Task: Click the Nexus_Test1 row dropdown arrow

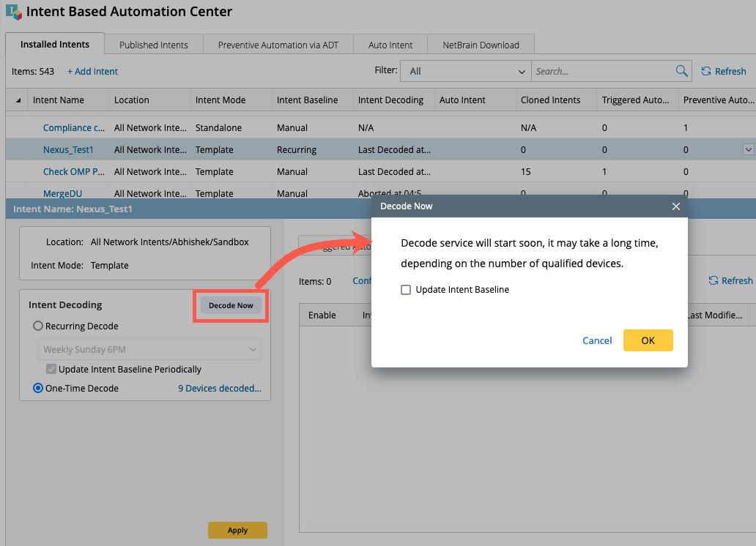Action: (748, 149)
